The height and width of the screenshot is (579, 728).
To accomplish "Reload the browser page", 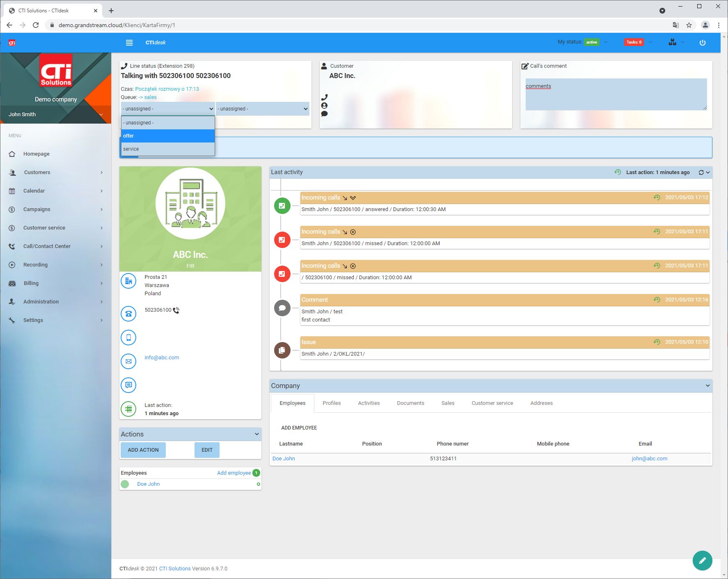I will pos(36,25).
